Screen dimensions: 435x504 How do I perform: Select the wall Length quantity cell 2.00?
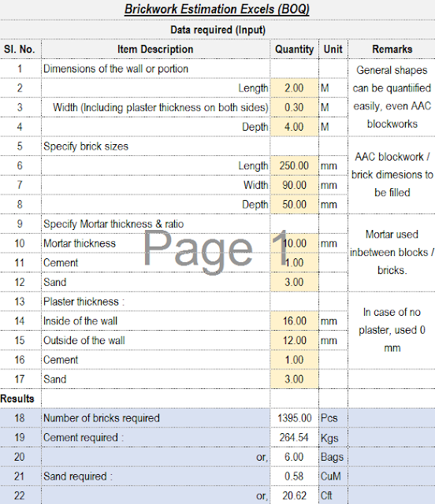pyautogui.click(x=295, y=88)
